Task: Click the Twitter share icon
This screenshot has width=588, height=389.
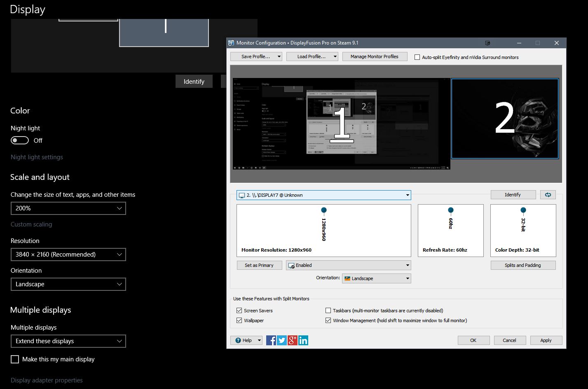Action: [x=282, y=340]
